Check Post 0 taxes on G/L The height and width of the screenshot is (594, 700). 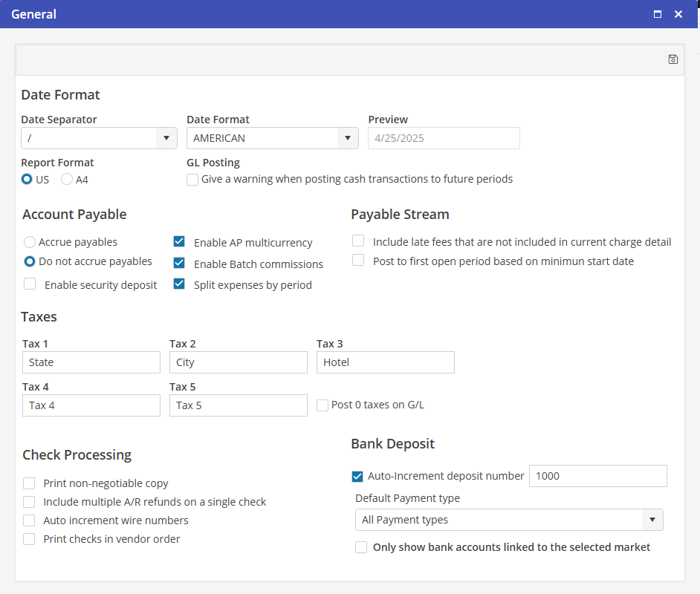click(323, 405)
